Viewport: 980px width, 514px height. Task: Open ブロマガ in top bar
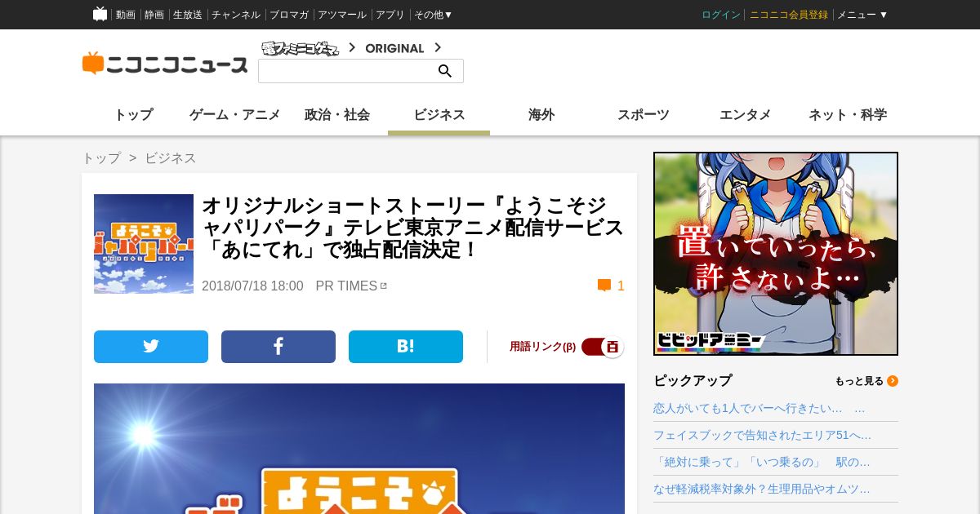pos(289,15)
